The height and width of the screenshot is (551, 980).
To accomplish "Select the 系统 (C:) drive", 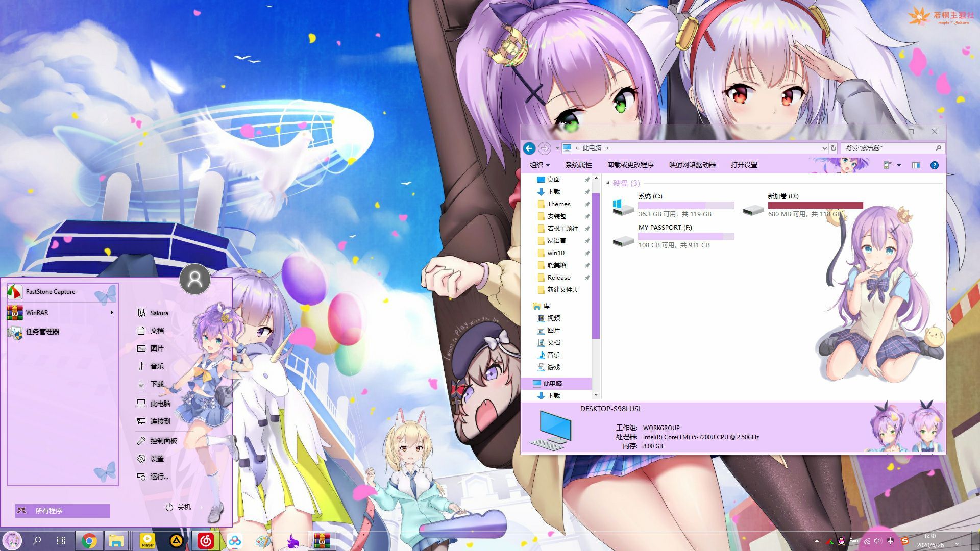I will pos(673,205).
